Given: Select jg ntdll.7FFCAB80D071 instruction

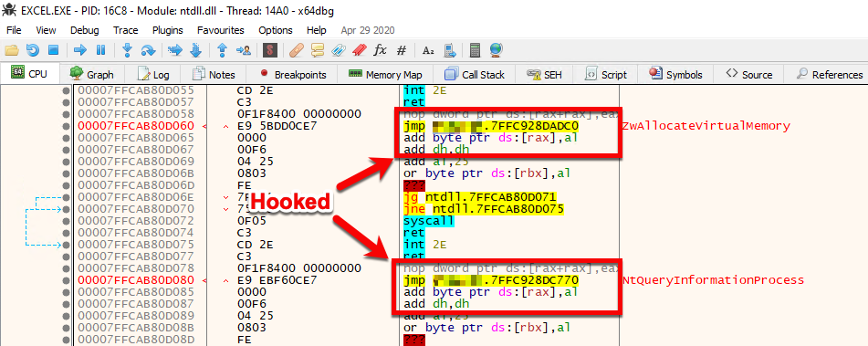Looking at the screenshot, I should pyautogui.click(x=480, y=197).
